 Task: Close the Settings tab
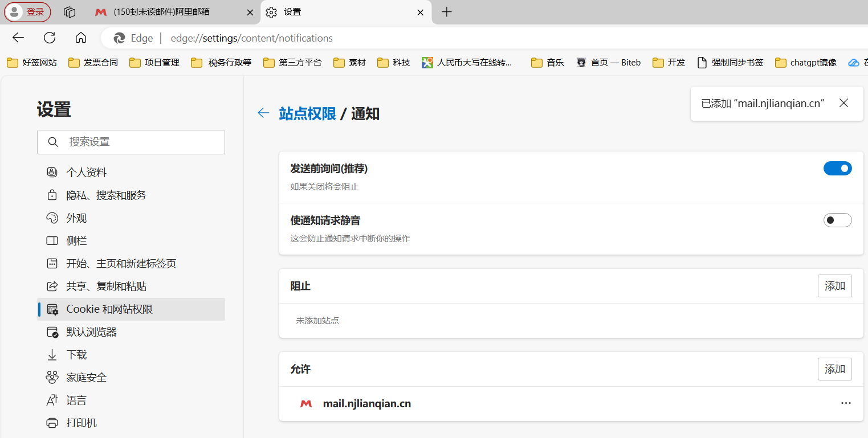[420, 12]
